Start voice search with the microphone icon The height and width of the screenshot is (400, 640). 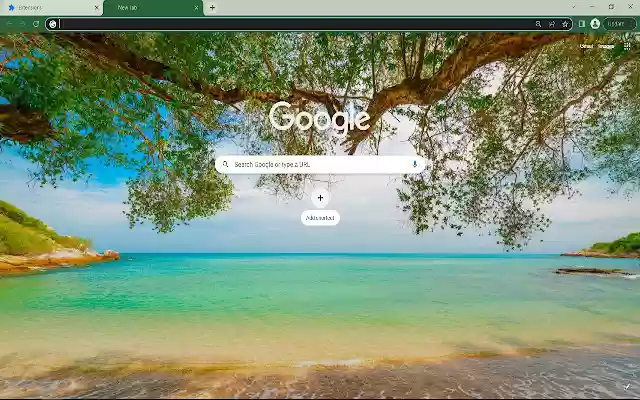point(415,164)
